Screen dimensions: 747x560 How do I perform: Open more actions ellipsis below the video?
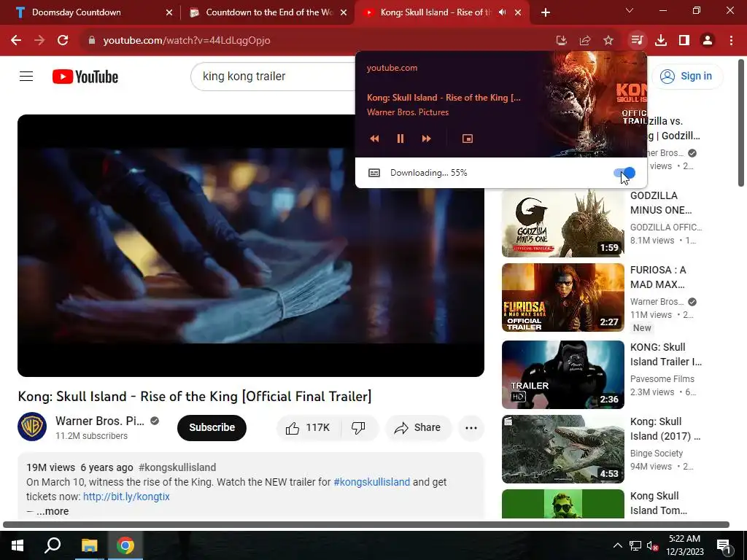(x=471, y=427)
